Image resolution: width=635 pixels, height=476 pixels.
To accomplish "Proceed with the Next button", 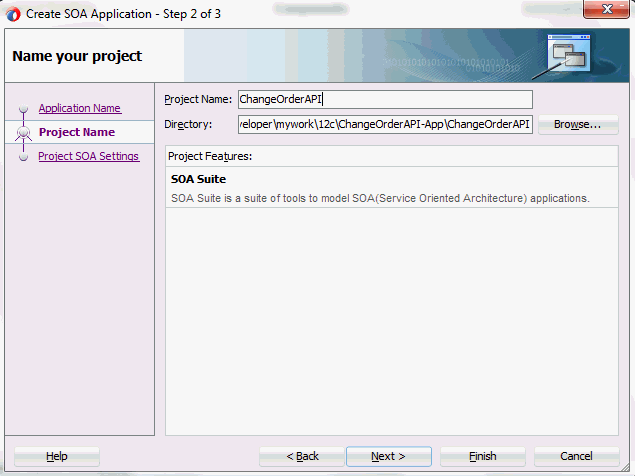I will [x=389, y=457].
